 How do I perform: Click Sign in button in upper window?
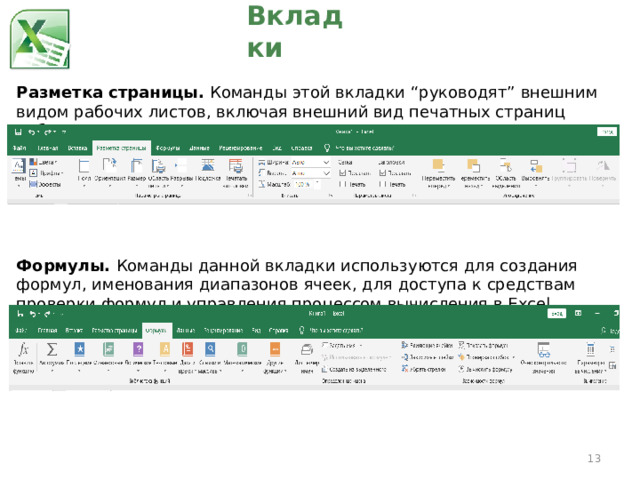point(607,131)
